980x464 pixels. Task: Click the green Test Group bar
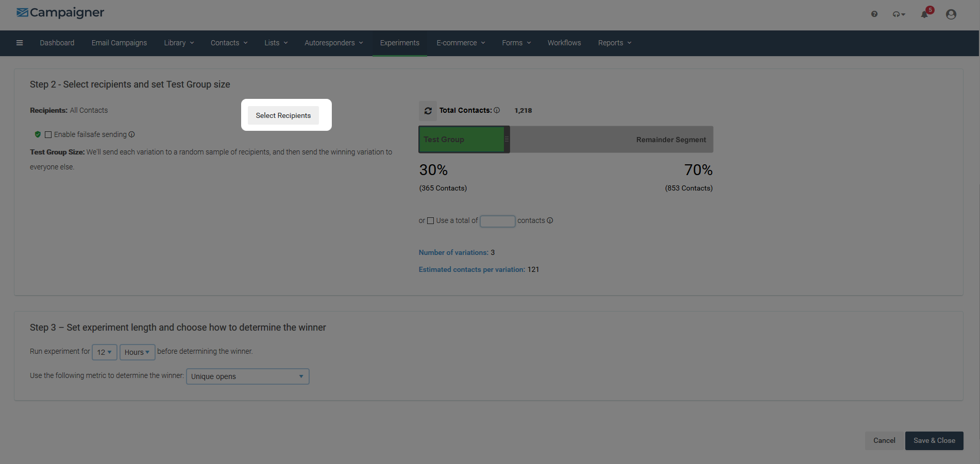click(462, 140)
